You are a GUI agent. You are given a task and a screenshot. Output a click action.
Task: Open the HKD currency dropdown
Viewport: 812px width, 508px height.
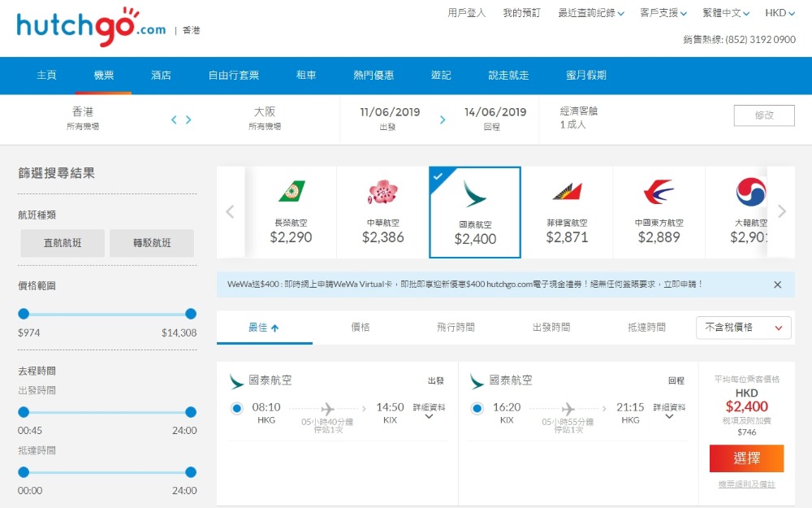[780, 13]
